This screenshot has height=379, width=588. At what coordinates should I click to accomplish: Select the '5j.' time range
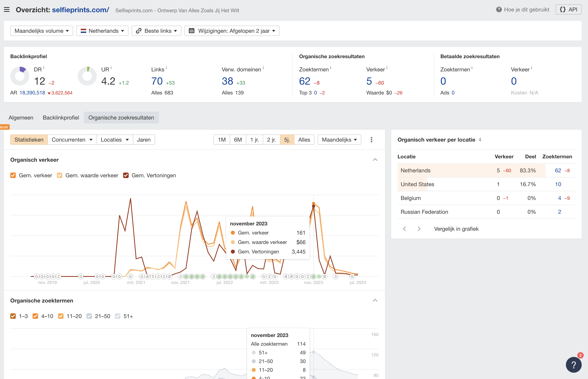click(x=287, y=140)
